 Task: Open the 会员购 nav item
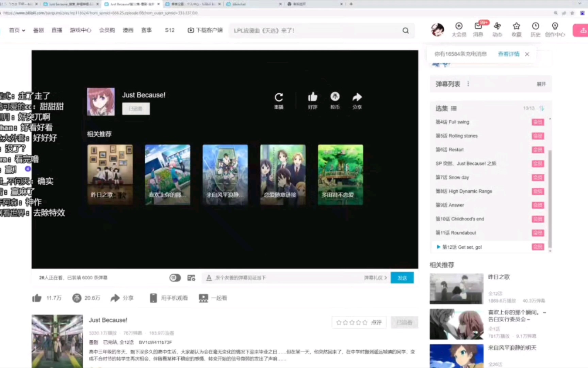(107, 30)
